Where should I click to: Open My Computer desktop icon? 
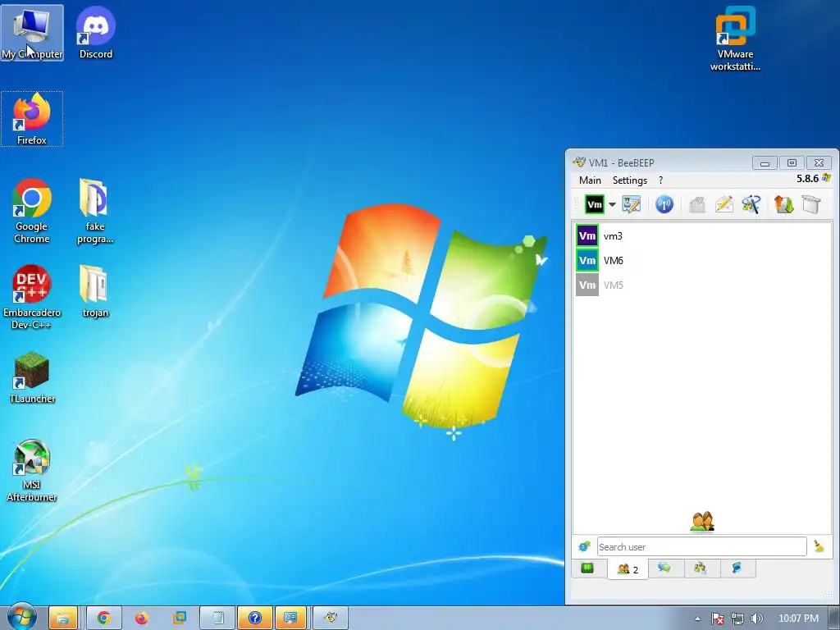[32, 33]
